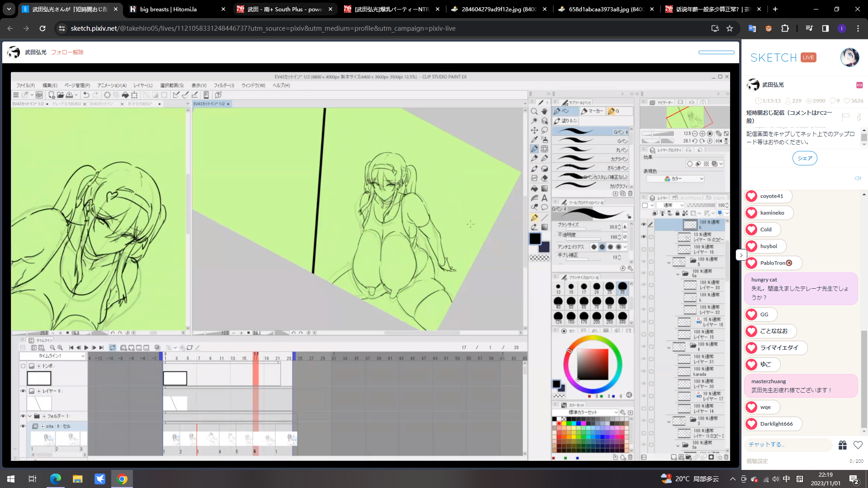Jump to first frame in timeline
Screen dimensions: 868x488
(x=71, y=347)
